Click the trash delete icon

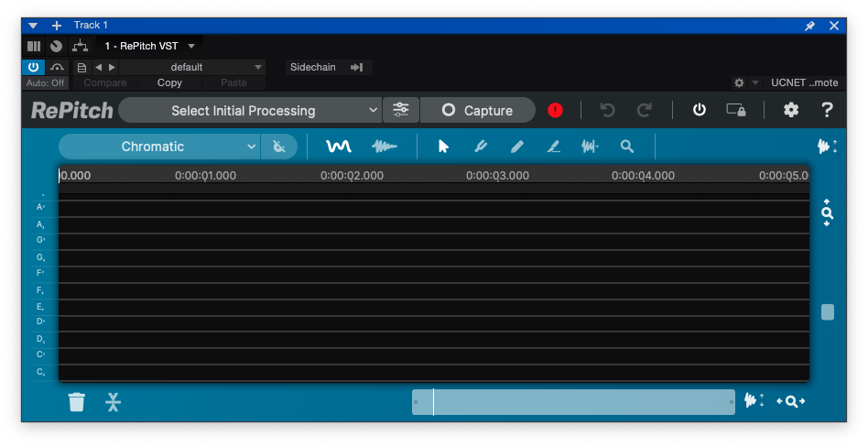pyautogui.click(x=76, y=401)
